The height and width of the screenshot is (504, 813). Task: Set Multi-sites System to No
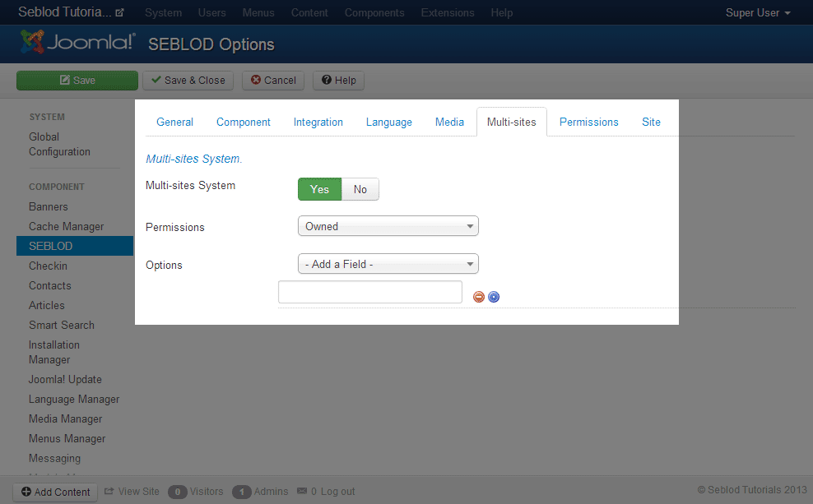pyautogui.click(x=360, y=189)
